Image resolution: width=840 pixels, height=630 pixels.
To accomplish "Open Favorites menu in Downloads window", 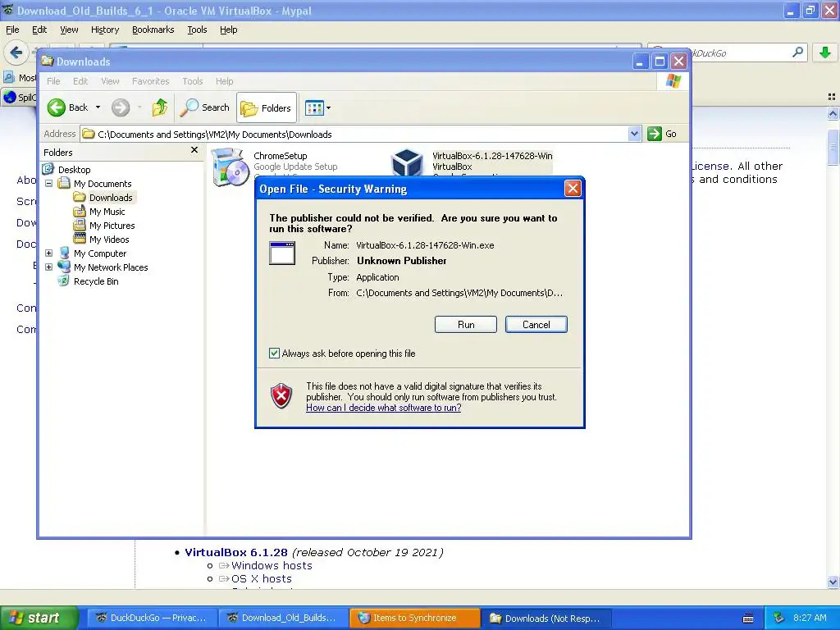I will pos(151,81).
